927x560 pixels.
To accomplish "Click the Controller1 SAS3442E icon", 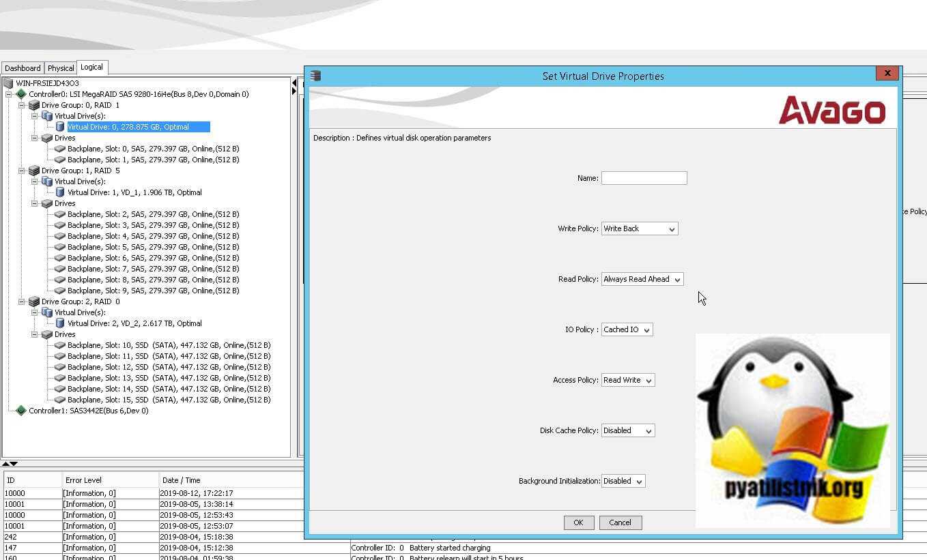I will tap(21, 411).
